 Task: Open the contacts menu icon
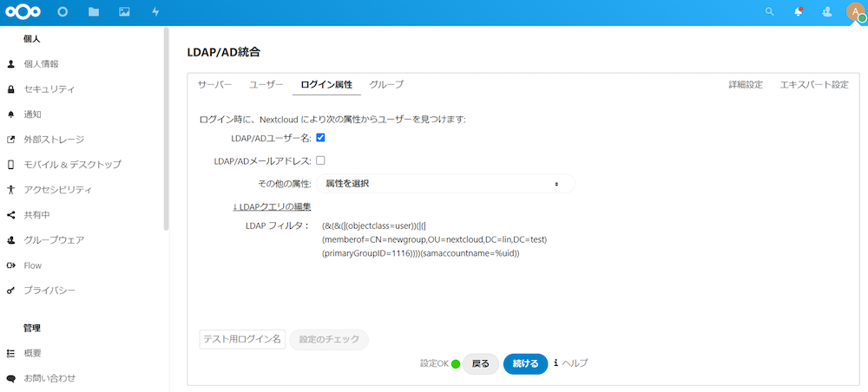pyautogui.click(x=827, y=11)
